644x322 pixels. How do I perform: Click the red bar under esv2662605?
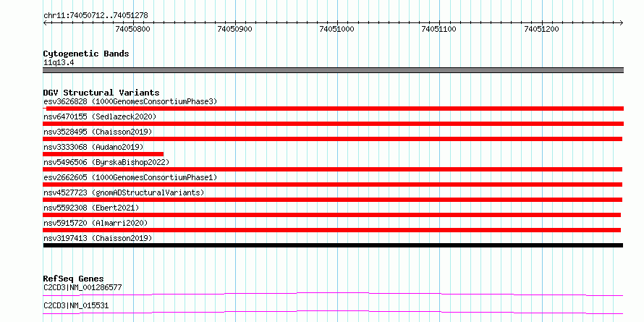coord(333,185)
